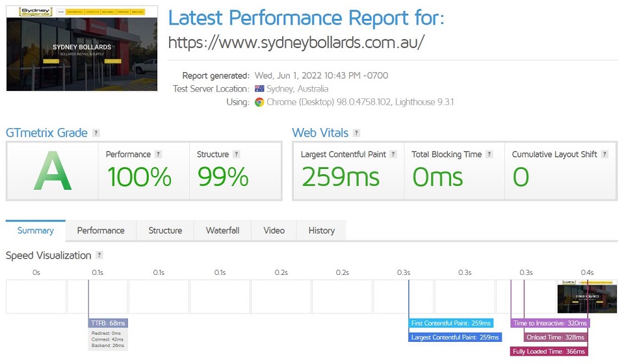Click the Australian flag icon
Viewport: 624px width, 364px height.
coord(259,88)
